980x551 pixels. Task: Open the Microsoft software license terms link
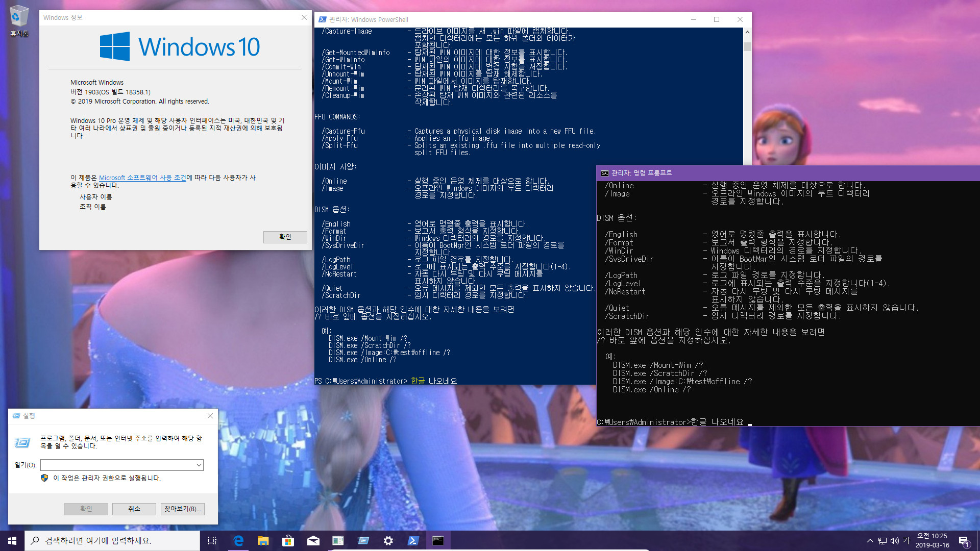[x=142, y=178]
